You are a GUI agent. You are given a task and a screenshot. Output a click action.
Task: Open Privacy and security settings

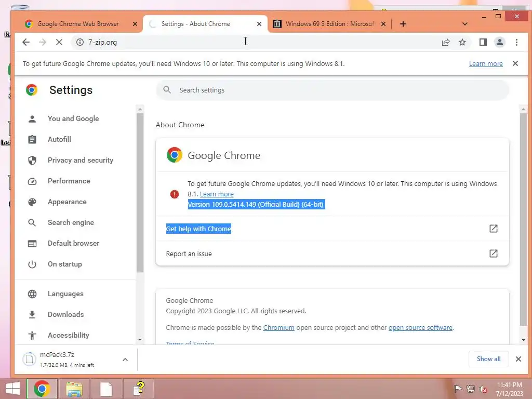point(80,160)
